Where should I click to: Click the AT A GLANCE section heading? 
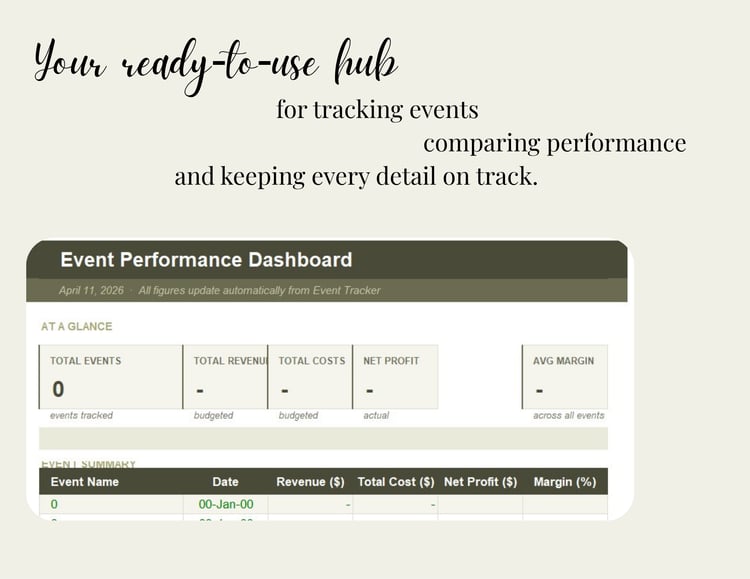click(76, 326)
